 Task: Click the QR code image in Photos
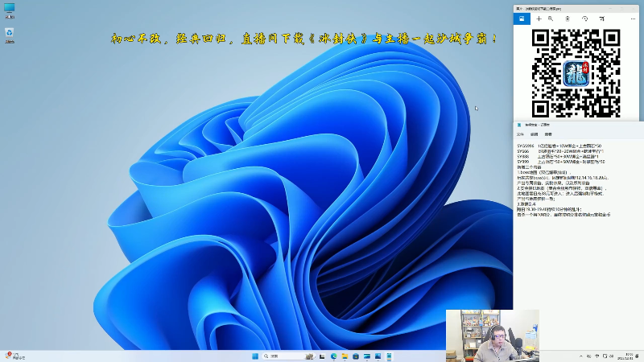point(576,73)
